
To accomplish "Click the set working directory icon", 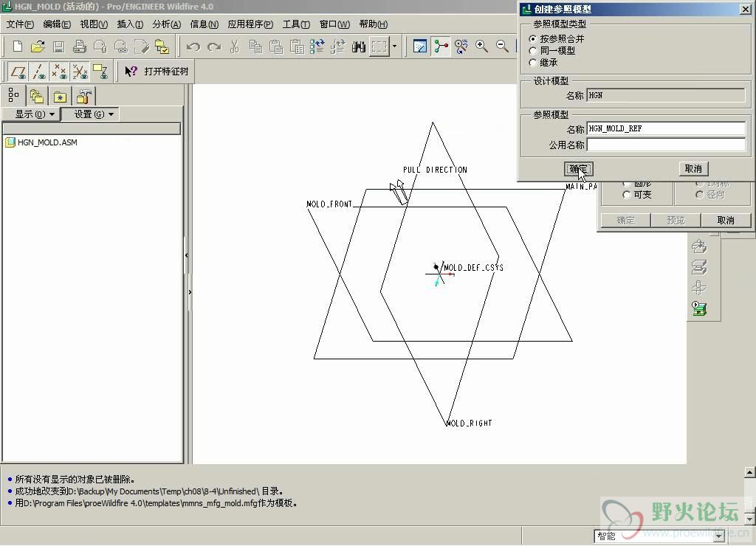I will point(162,46).
